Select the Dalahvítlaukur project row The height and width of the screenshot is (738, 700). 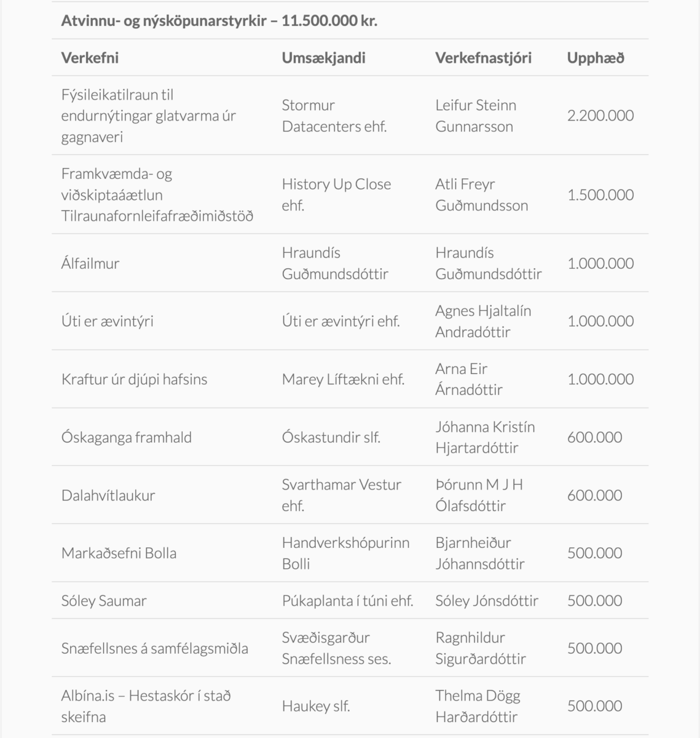108,495
